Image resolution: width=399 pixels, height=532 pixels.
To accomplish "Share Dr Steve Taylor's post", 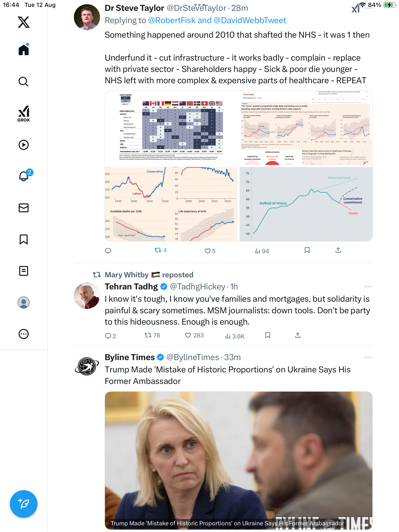I will pos(338,250).
